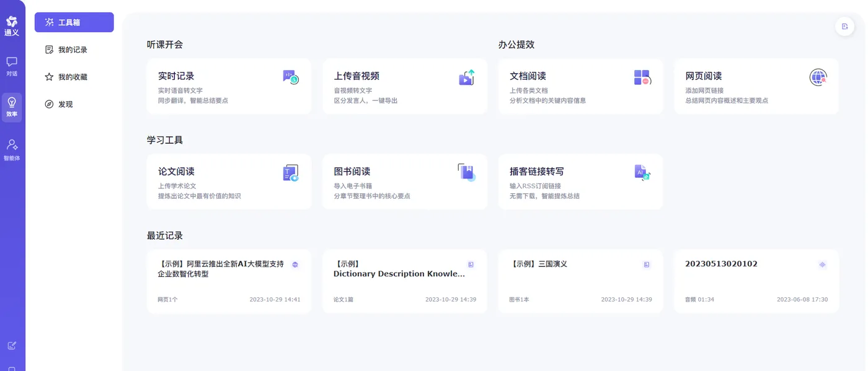Open the 论文阅读 tool title
868x371 pixels.
pyautogui.click(x=176, y=172)
